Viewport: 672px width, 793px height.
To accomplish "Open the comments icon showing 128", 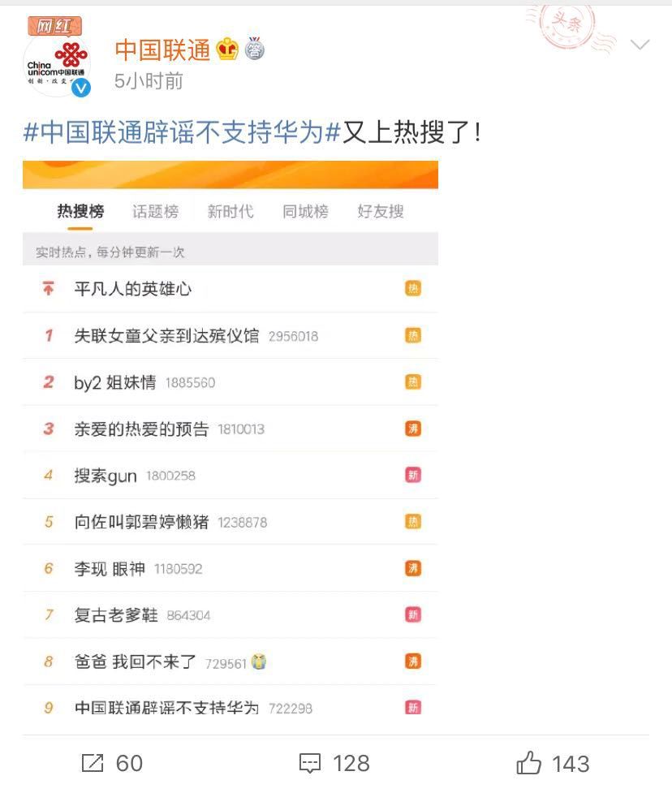I will [310, 763].
